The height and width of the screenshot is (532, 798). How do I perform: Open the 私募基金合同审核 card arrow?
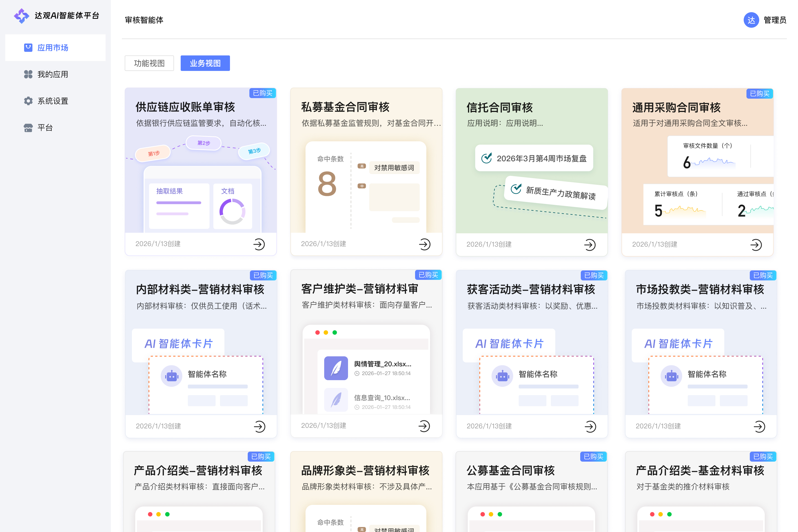click(x=424, y=244)
